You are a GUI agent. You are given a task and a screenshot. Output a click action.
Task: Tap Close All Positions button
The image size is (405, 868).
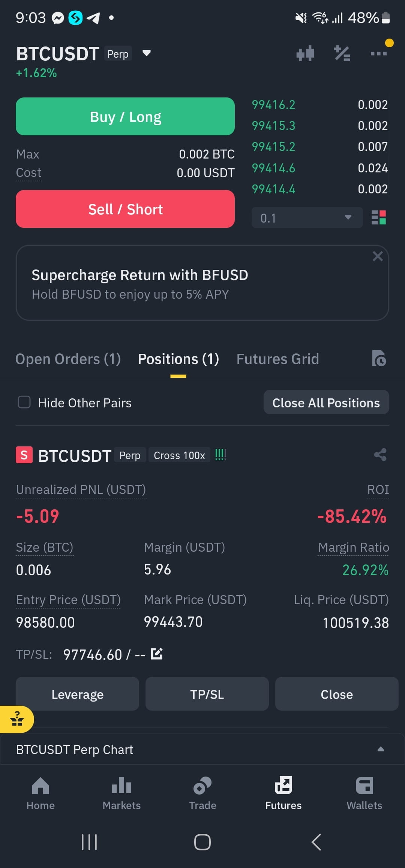326,402
